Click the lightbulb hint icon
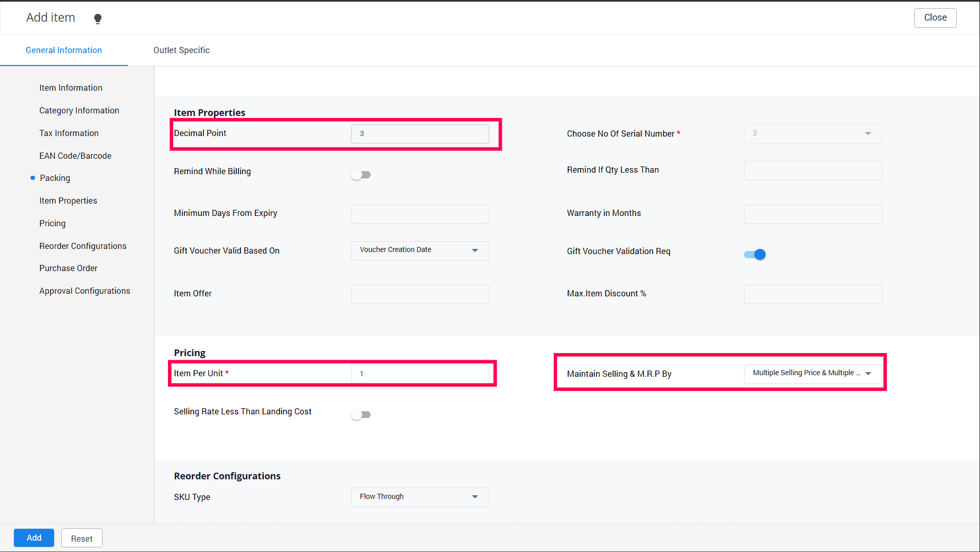 (98, 19)
